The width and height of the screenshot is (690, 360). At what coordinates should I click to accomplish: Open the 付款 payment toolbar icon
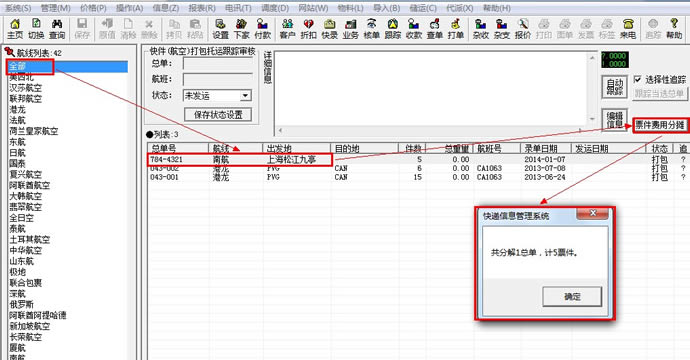(x=262, y=29)
